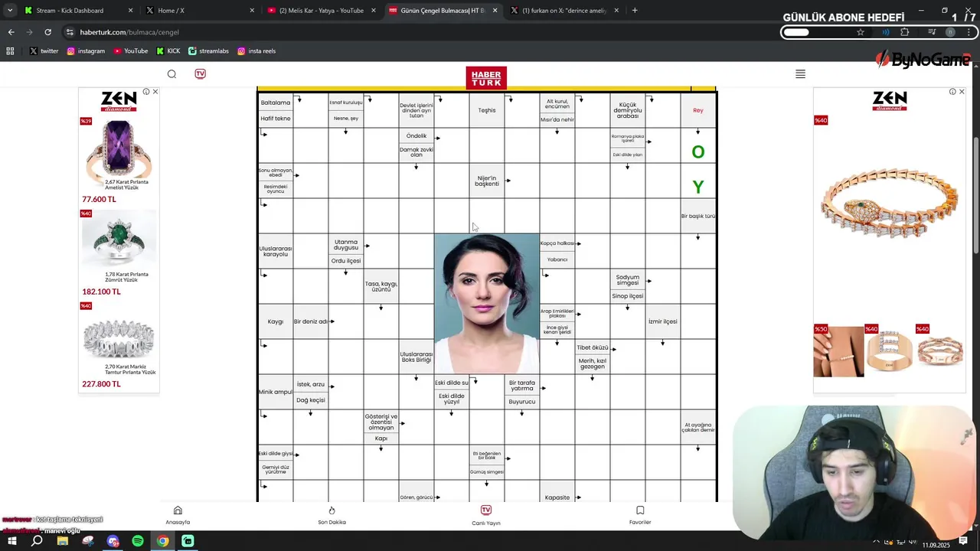Click the Teşhis clue cell

487,110
